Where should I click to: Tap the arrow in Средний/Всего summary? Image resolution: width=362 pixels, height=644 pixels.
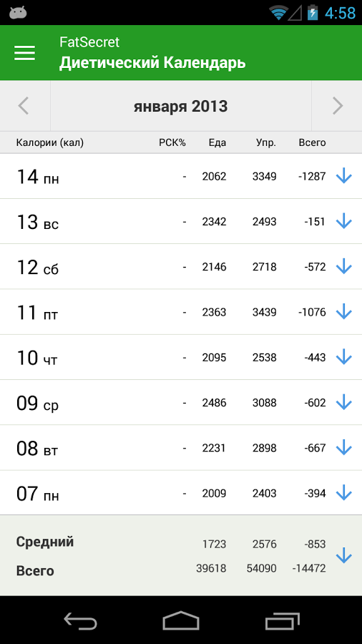tap(344, 556)
